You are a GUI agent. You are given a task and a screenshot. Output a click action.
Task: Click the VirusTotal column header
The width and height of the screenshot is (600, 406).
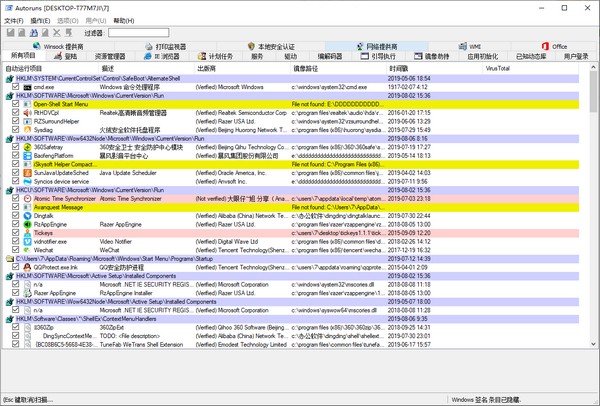(x=497, y=68)
